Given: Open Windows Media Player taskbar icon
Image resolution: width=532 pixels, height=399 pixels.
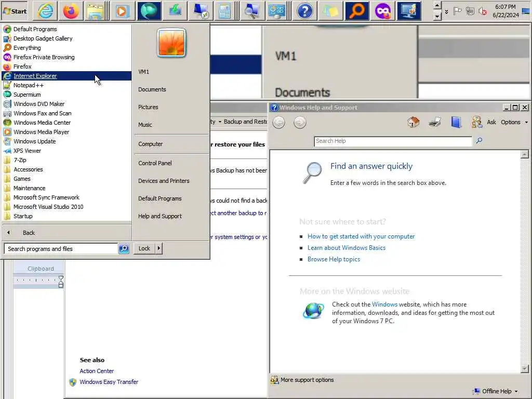Looking at the screenshot, I should pyautogui.click(x=122, y=11).
